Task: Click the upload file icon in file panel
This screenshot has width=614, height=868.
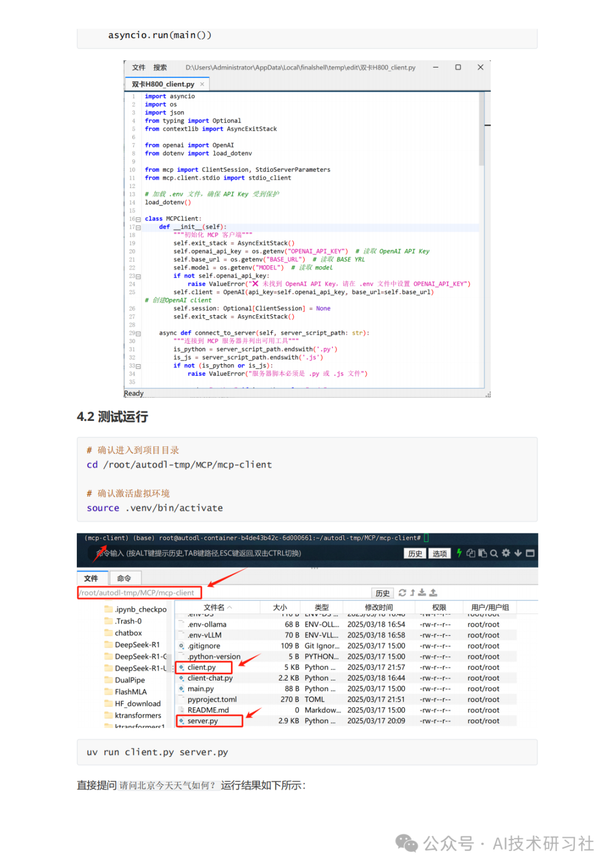Action: (433, 592)
